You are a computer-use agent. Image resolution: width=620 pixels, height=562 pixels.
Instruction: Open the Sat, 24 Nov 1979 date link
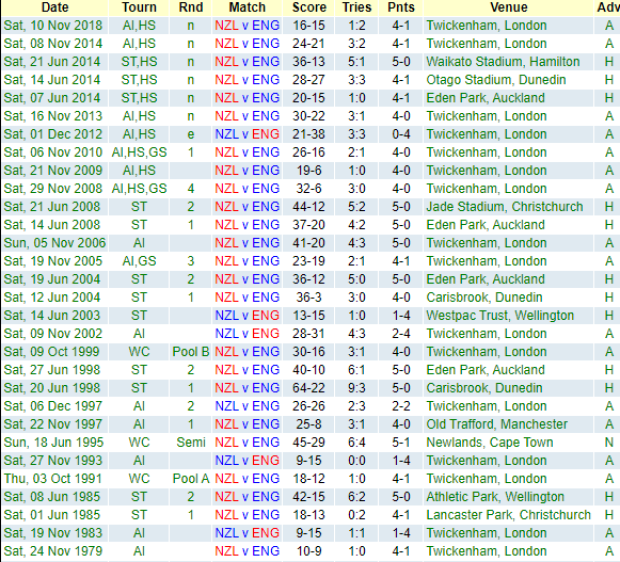click(53, 551)
